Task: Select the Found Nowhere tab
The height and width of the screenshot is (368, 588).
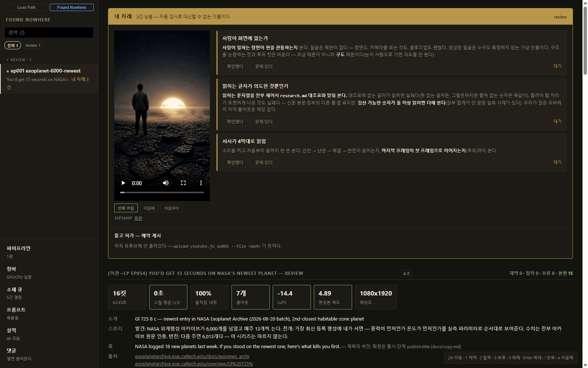Action: coord(72,7)
